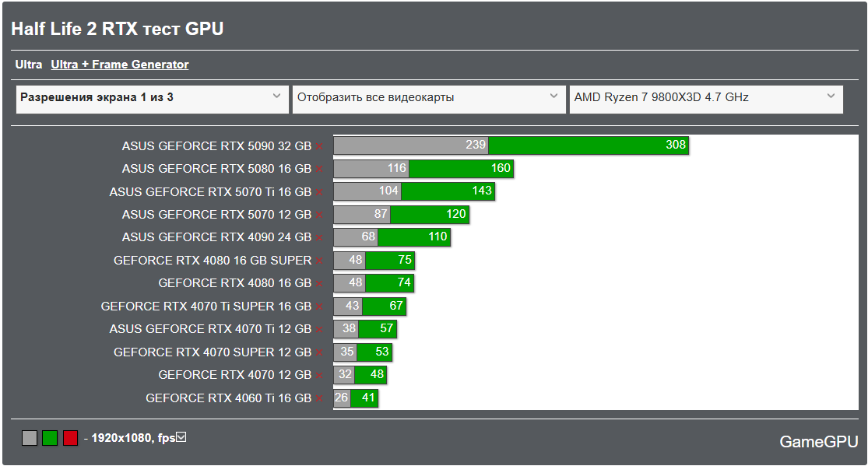Open the AMD Ryzen 7 9800X3D processor dropdown

[705, 98]
